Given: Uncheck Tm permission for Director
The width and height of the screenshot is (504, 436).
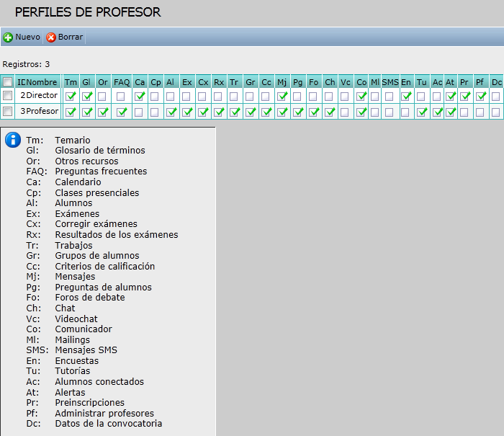Looking at the screenshot, I should pos(71,96).
